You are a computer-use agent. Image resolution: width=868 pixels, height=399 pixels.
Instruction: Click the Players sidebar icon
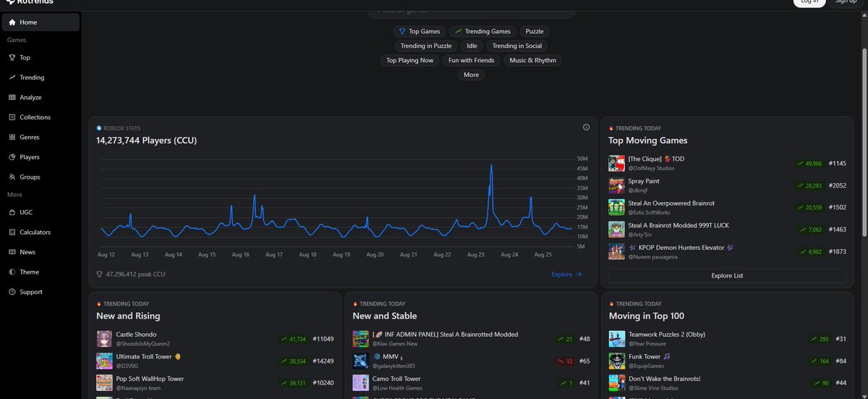[x=12, y=157]
